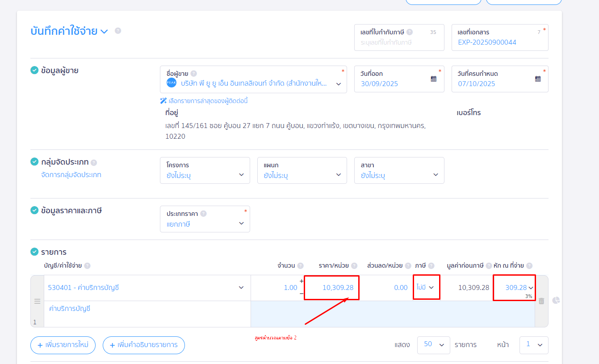The image size is (599, 364).
Task: Click the issue date calendar icon
Action: (433, 79)
